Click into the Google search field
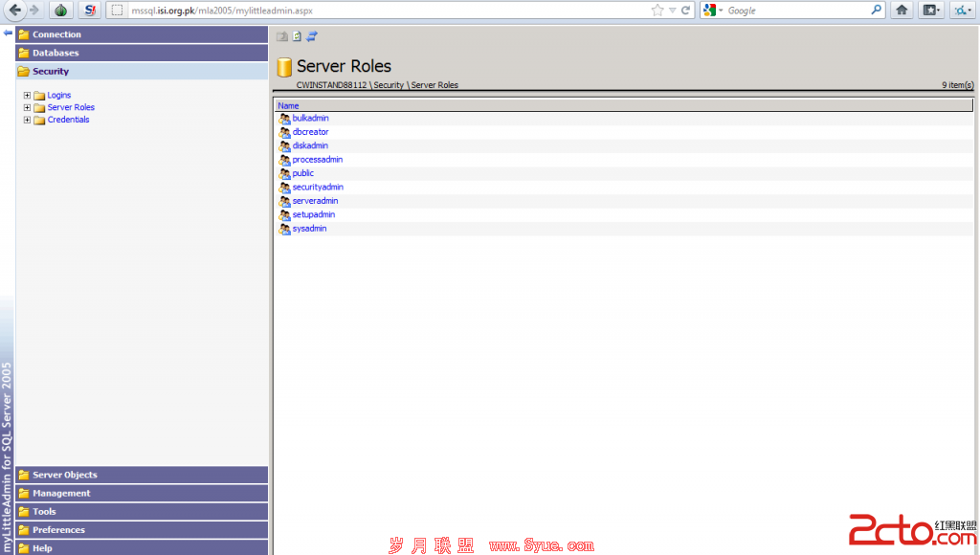Image resolution: width=980 pixels, height=555 pixels. point(797,11)
